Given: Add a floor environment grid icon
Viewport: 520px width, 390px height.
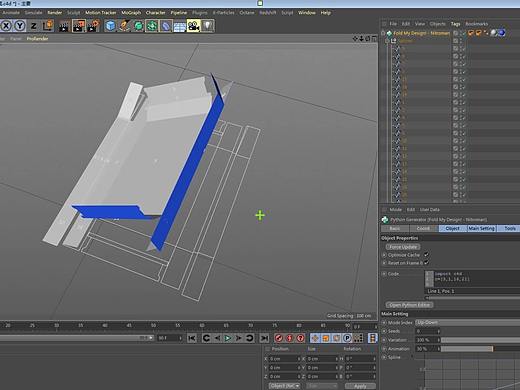Looking at the screenshot, I should (x=180, y=26).
